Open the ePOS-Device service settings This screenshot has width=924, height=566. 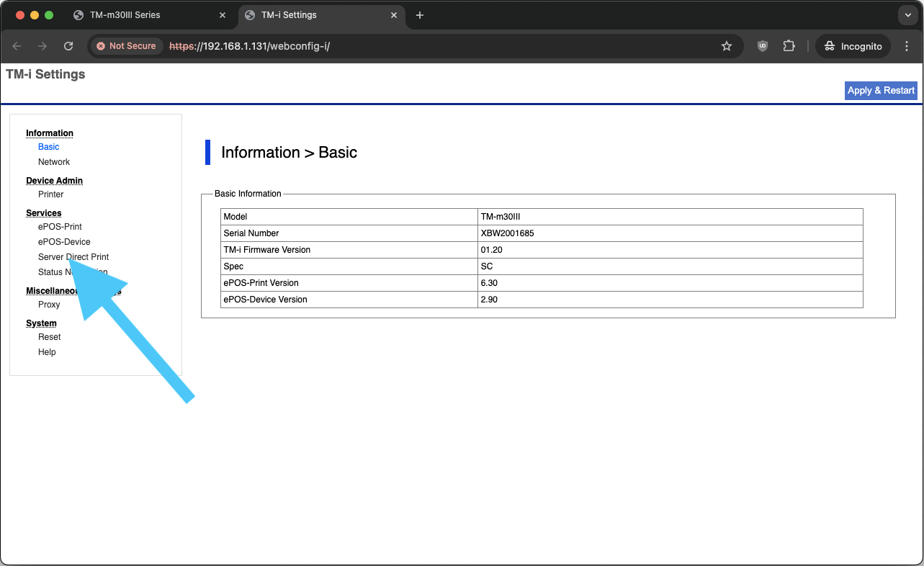(64, 242)
